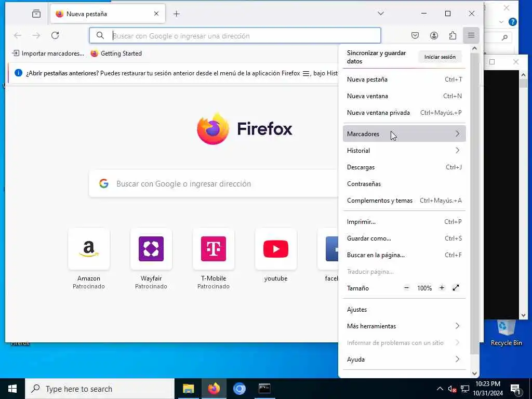Viewport: 532px width, 399px height.
Task: Click the network tray icon
Action: point(465,389)
